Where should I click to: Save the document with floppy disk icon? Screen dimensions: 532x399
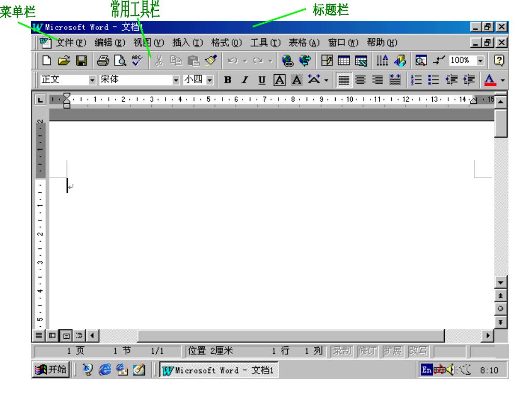tap(82, 61)
